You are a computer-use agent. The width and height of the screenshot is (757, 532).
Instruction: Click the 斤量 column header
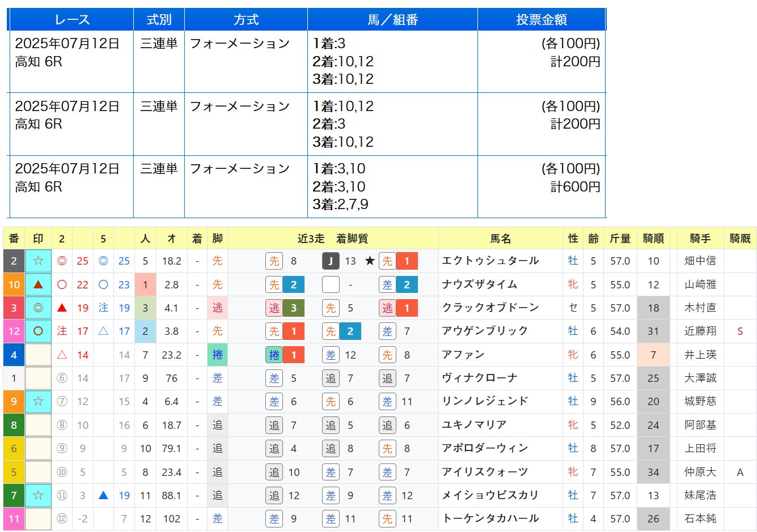(620, 239)
